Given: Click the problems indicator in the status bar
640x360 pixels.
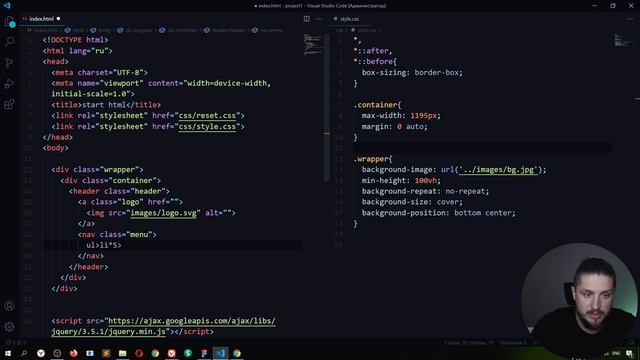Looking at the screenshot, I should coord(16,343).
